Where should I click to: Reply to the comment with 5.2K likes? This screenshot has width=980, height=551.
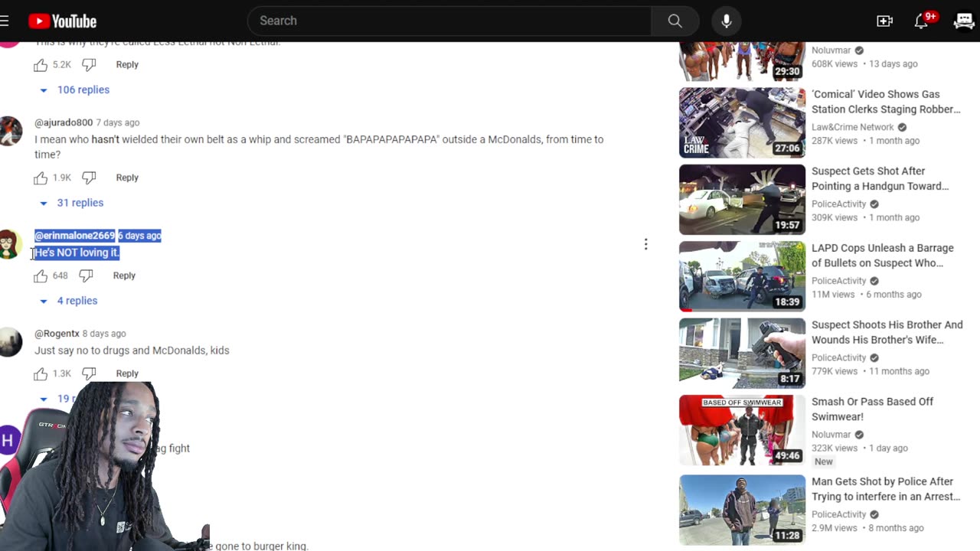[x=127, y=65]
